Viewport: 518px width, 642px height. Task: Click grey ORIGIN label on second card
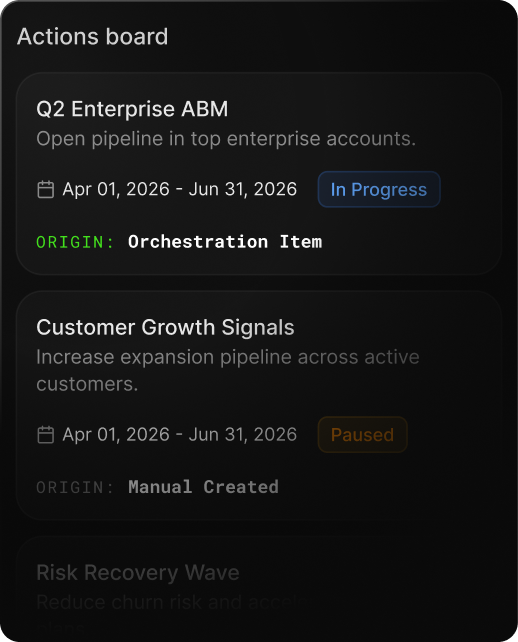pyautogui.click(x=75, y=487)
